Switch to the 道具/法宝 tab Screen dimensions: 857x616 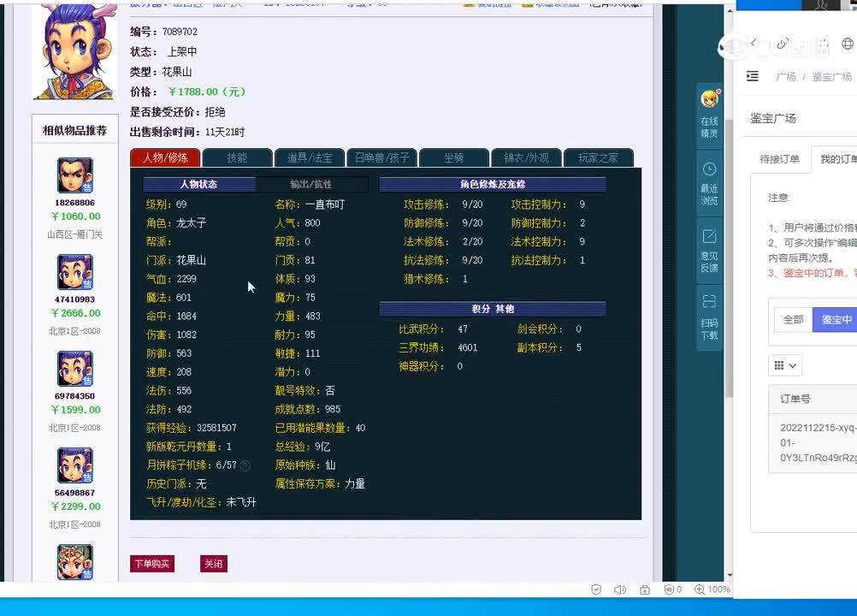310,157
